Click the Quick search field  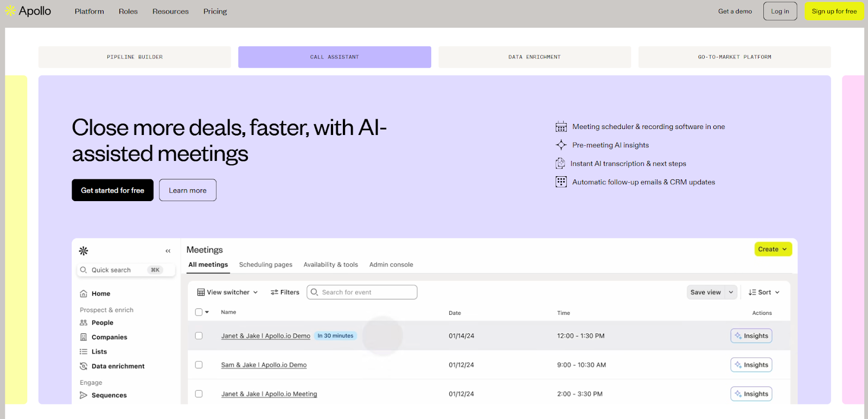(x=126, y=270)
